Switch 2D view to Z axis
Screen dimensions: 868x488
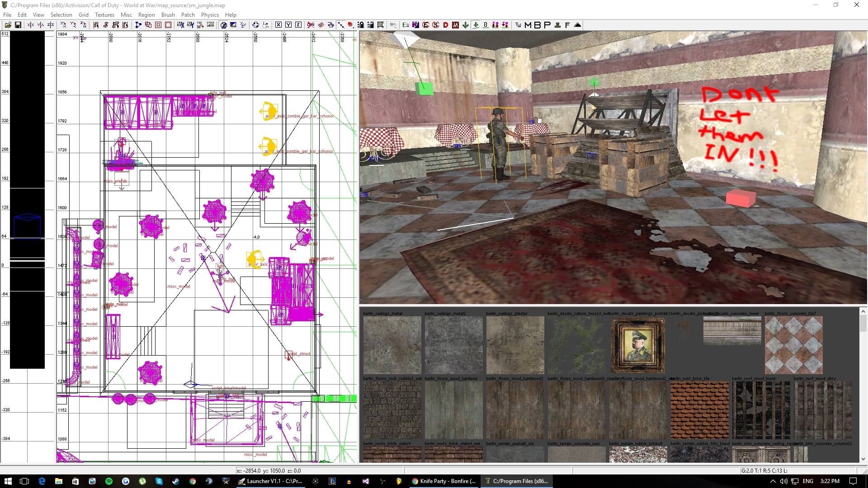[298, 25]
